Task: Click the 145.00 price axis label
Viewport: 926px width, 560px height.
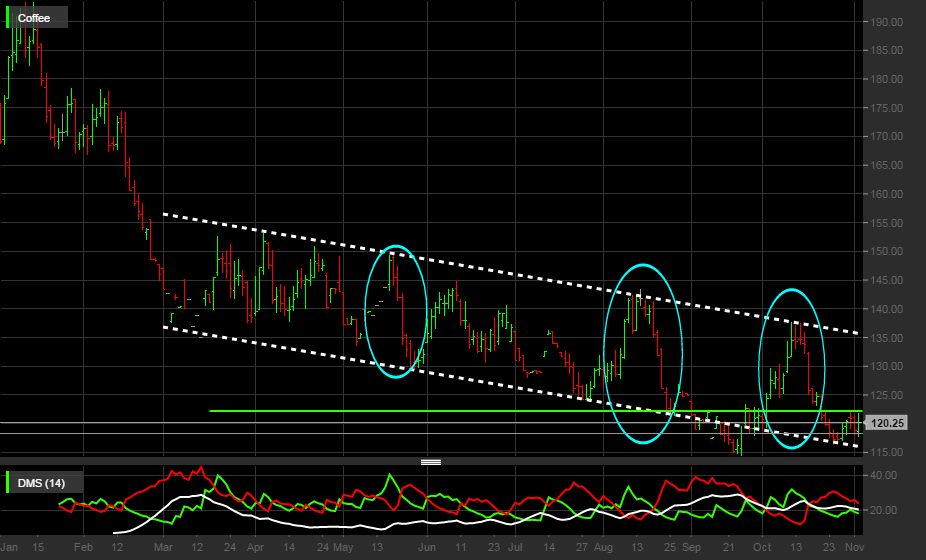Action: pyautogui.click(x=886, y=280)
